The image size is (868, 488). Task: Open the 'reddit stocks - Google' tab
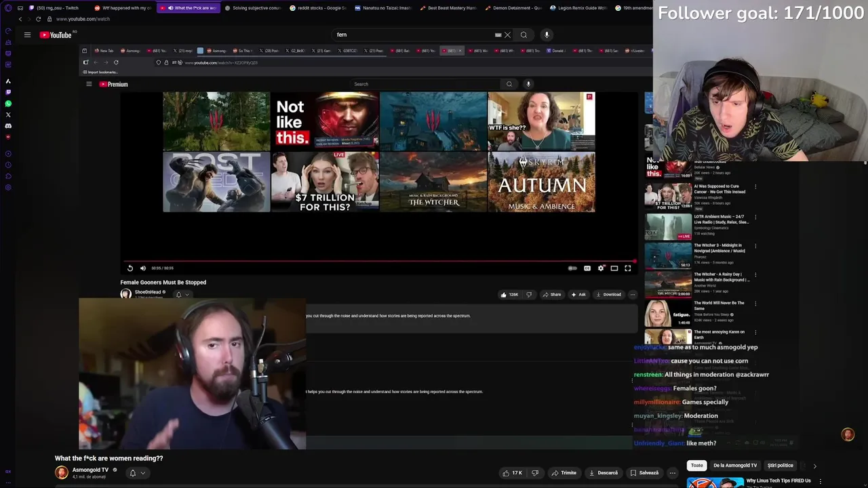317,8
